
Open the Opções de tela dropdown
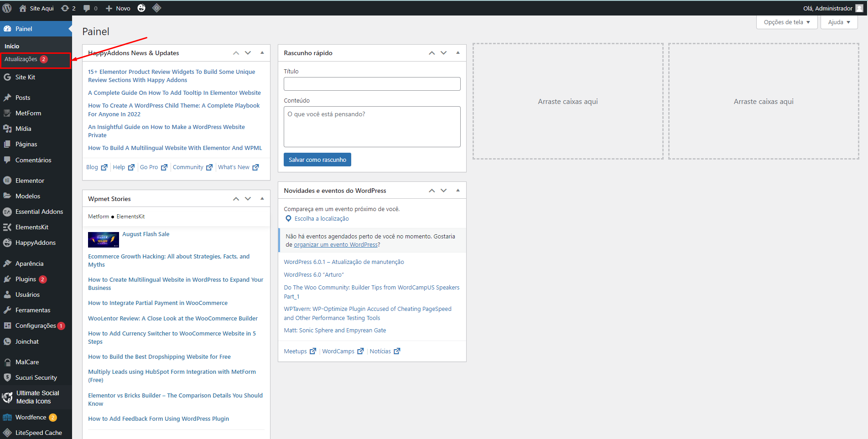point(787,22)
